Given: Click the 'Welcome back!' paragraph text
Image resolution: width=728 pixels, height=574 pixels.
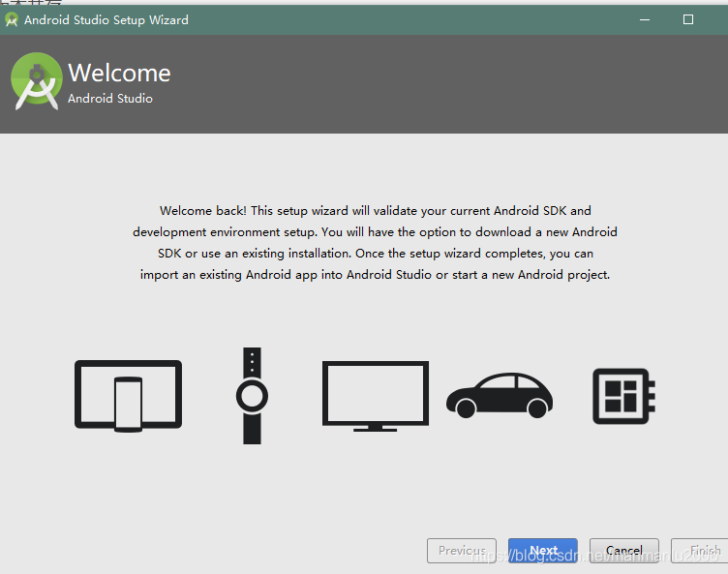Looking at the screenshot, I should coord(376,243).
